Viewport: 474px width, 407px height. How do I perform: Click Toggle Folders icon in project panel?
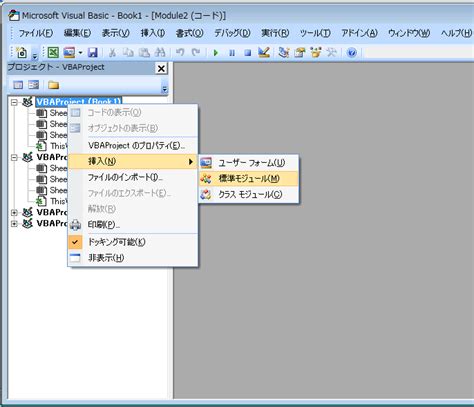pos(53,85)
